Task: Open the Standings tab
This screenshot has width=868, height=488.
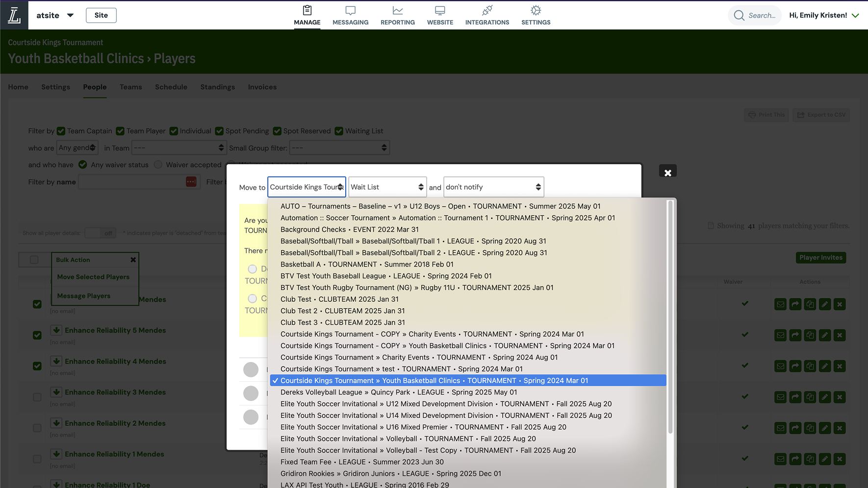Action: pos(217,87)
